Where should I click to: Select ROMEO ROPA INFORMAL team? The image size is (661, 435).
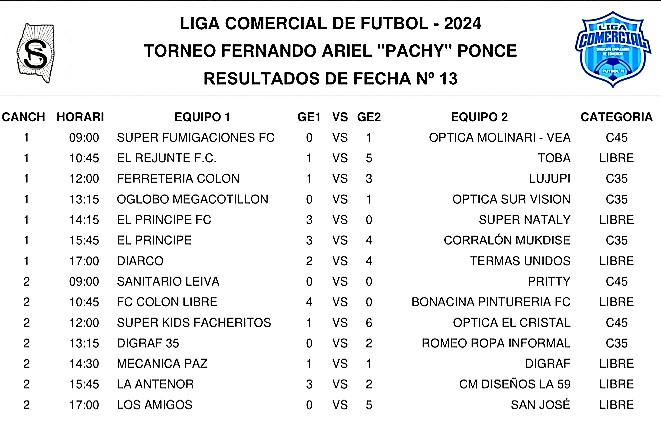point(496,343)
